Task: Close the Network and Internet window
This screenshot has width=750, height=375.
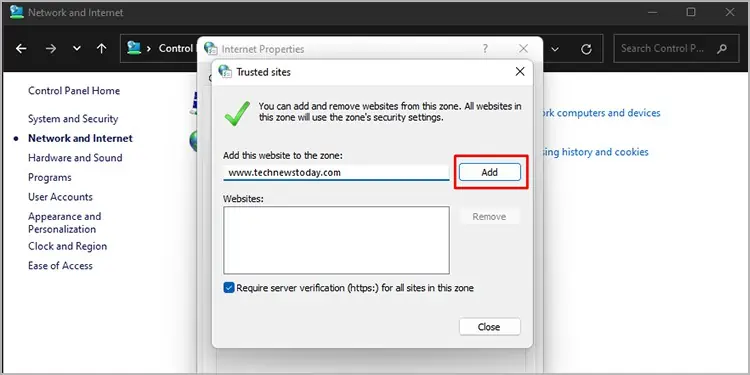Action: (729, 12)
